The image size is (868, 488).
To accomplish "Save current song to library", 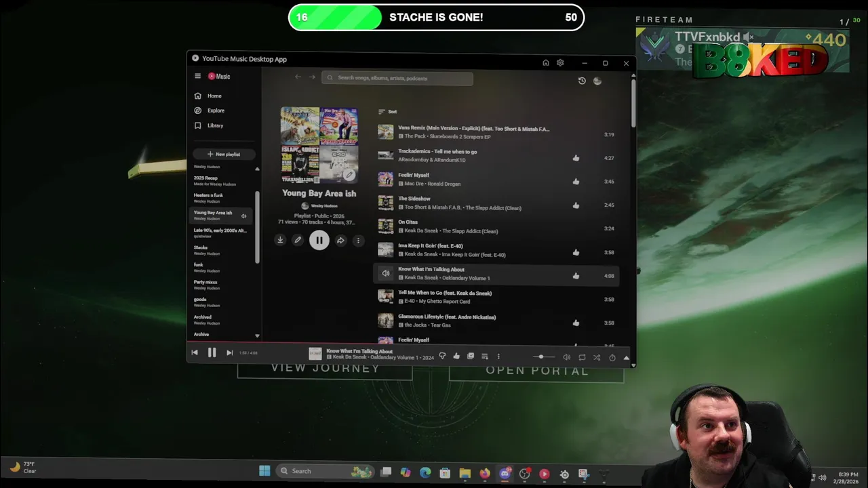I will [x=471, y=356].
